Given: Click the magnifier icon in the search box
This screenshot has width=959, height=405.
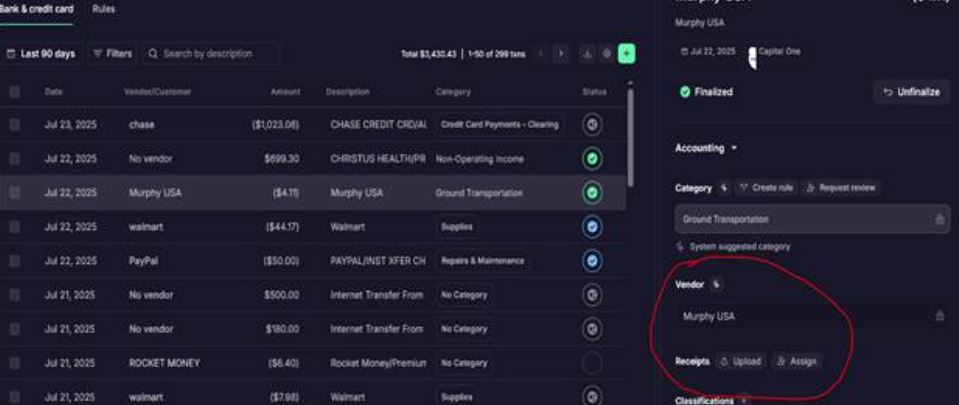Looking at the screenshot, I should [x=153, y=54].
